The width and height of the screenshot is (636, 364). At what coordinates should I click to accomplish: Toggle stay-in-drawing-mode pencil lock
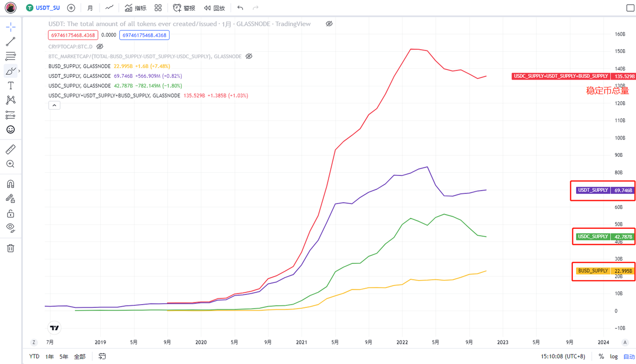(11, 199)
